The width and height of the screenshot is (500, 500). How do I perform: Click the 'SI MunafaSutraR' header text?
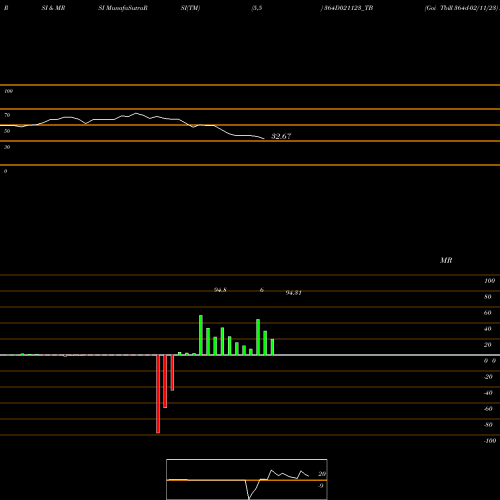point(123,8)
